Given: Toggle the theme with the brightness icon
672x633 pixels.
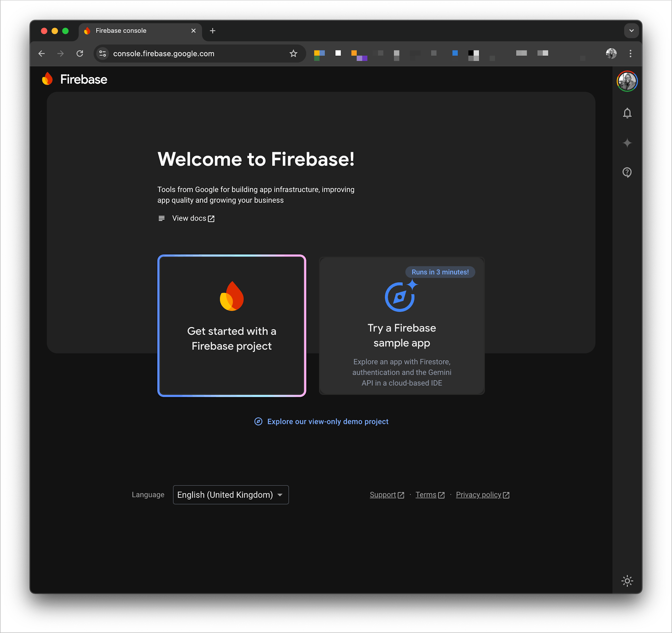Looking at the screenshot, I should (627, 581).
